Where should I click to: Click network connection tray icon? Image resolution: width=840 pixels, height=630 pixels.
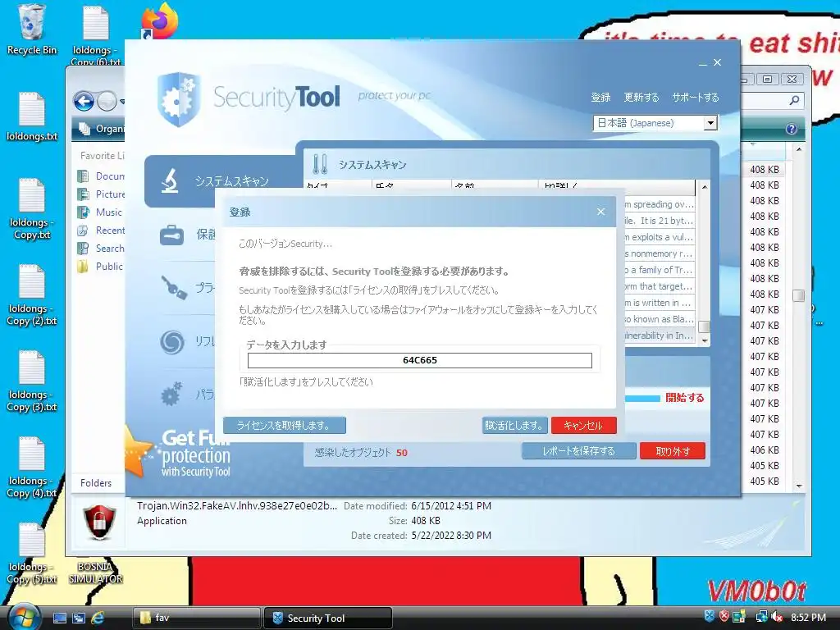coord(760,617)
